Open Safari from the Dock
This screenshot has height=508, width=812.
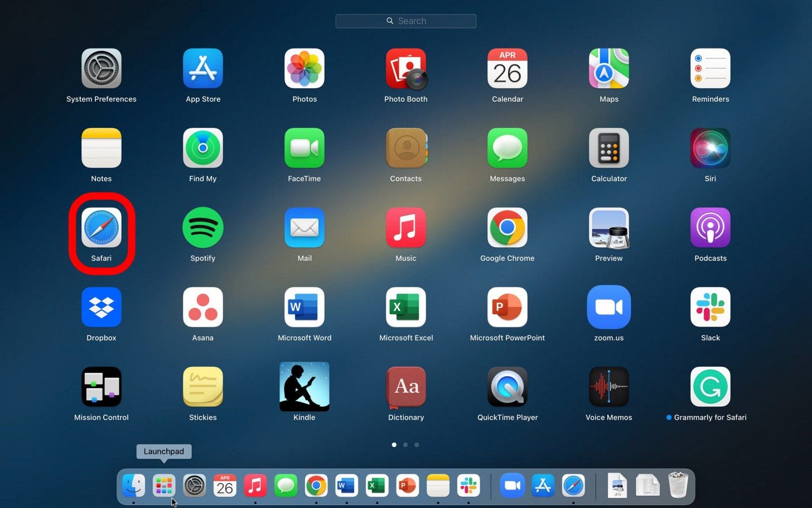tap(573, 486)
